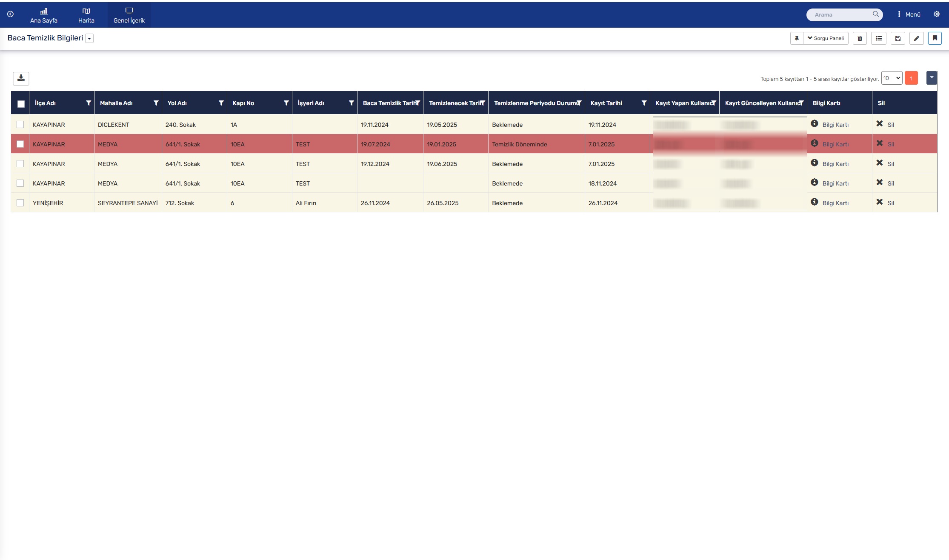
Task: Filter the Temizlenecek Tarih column
Action: (483, 103)
